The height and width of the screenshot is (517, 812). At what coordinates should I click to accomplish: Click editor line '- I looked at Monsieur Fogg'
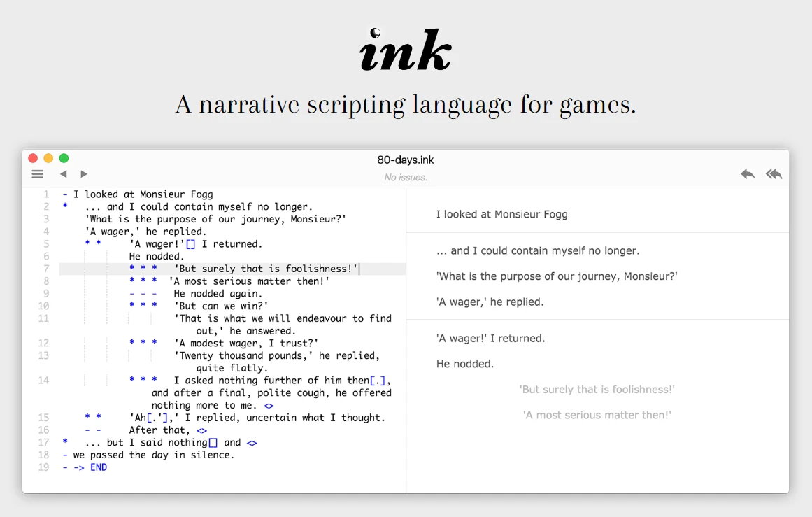(x=138, y=194)
